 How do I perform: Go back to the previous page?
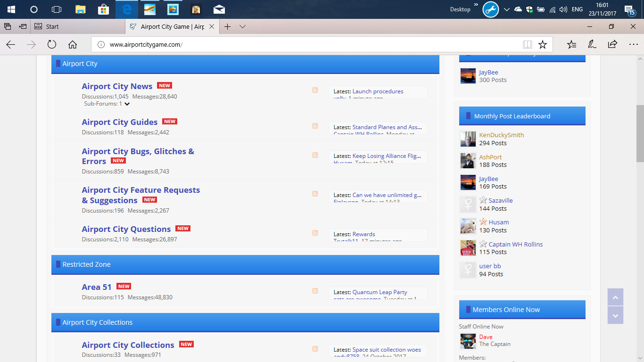click(10, 44)
